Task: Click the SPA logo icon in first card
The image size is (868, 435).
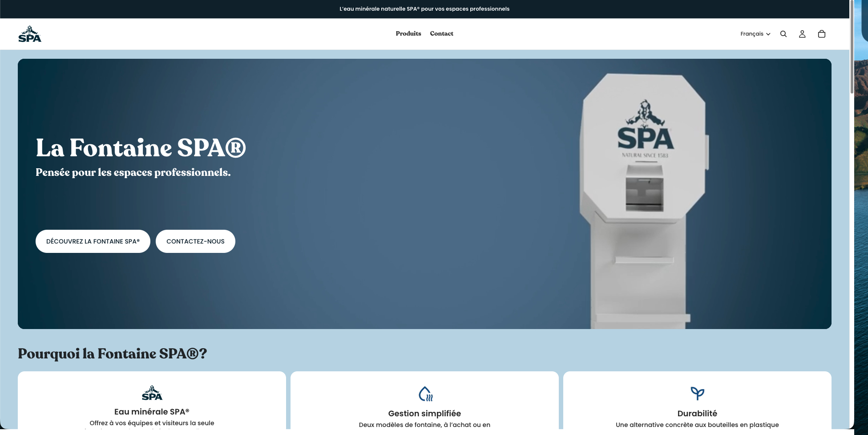Action: point(152,393)
